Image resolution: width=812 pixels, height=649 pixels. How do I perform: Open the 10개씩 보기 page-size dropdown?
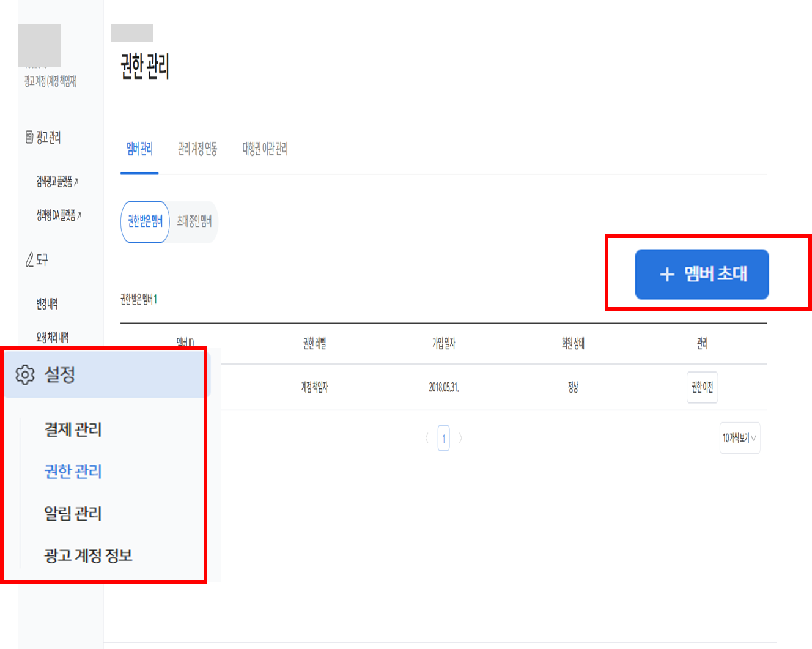(740, 438)
